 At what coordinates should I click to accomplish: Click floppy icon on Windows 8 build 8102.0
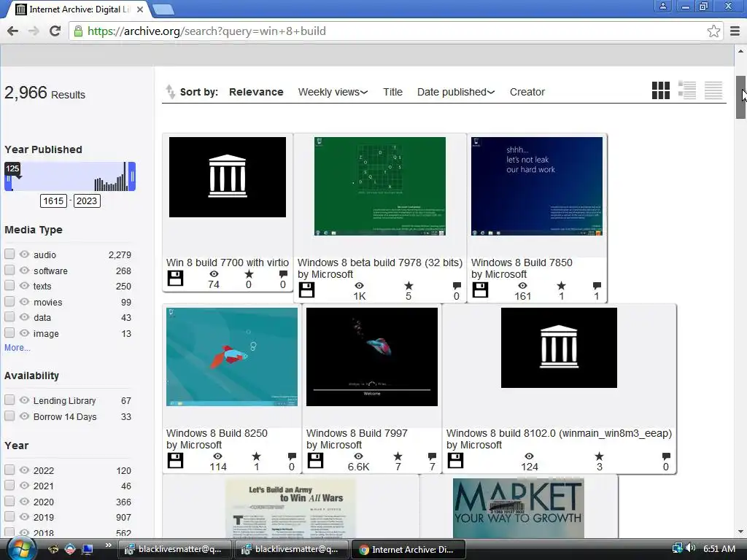pyautogui.click(x=455, y=461)
